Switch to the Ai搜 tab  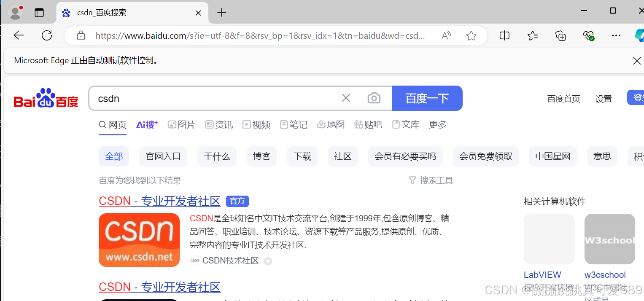point(147,125)
